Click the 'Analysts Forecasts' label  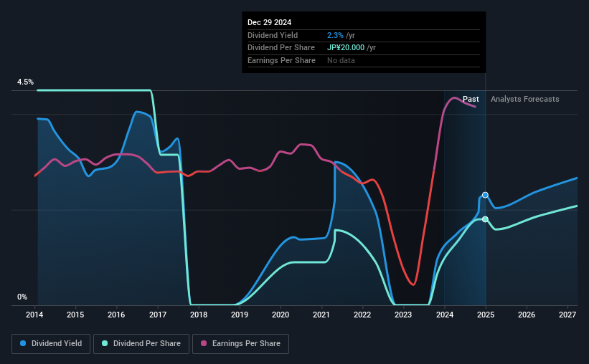[x=524, y=99]
